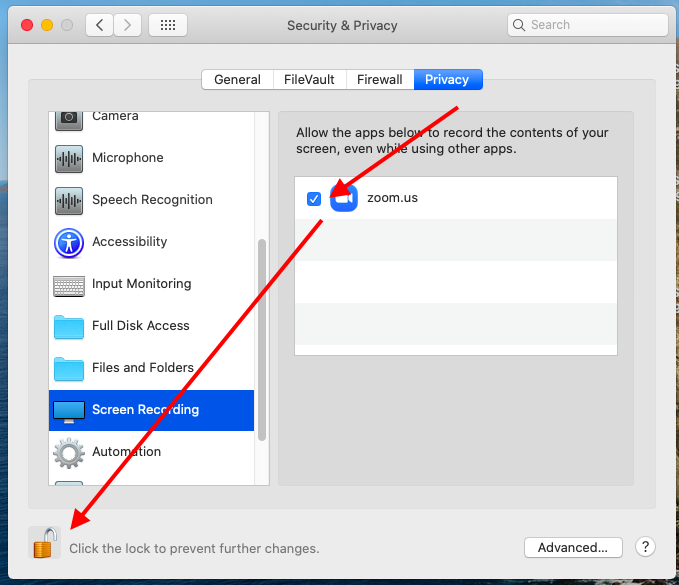Image resolution: width=679 pixels, height=585 pixels.
Task: Click the Automation gear icon
Action: (69, 452)
